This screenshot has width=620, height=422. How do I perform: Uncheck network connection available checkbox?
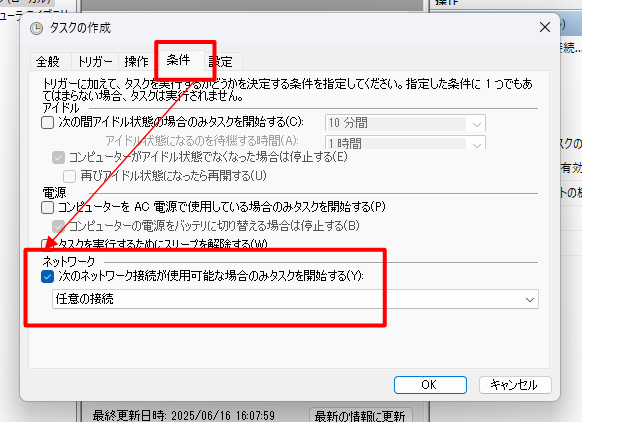47,276
